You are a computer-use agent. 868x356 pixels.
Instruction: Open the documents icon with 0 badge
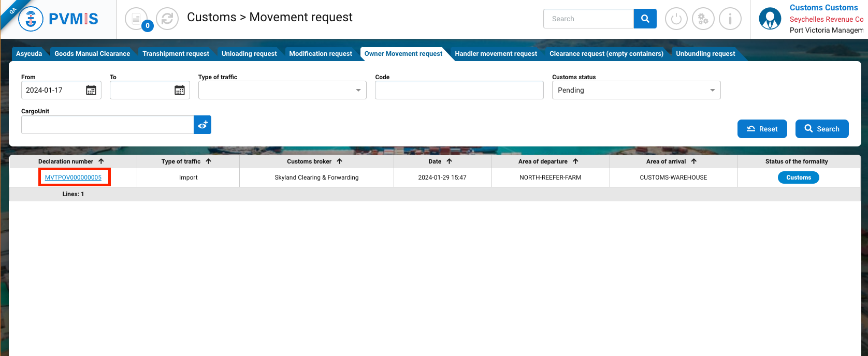pyautogui.click(x=137, y=19)
